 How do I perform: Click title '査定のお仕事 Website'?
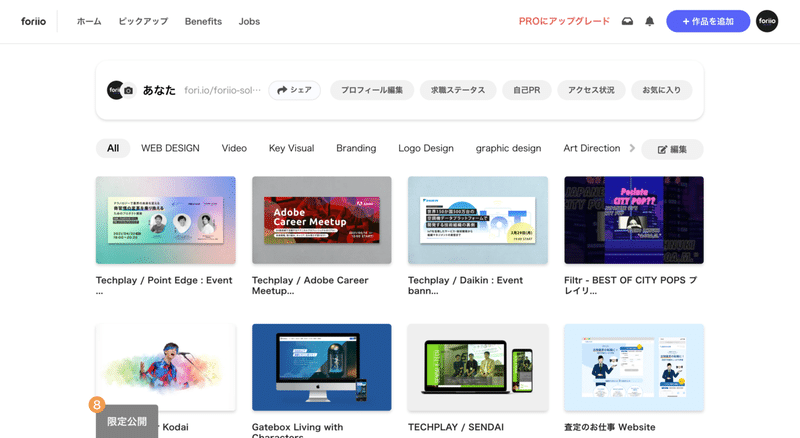[610, 427]
